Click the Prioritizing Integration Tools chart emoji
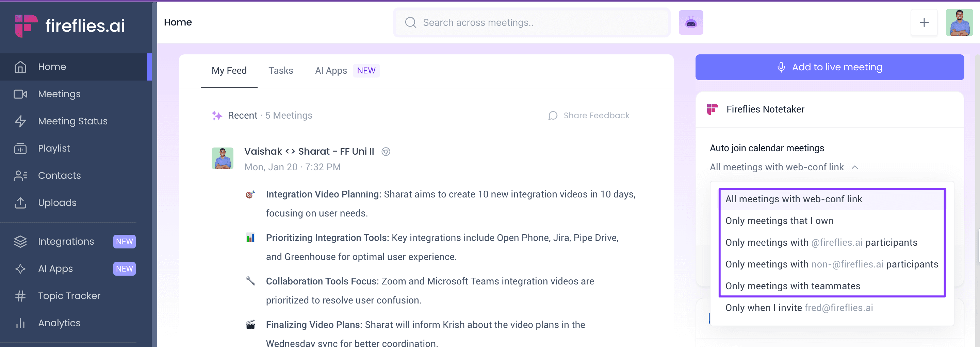 click(x=250, y=238)
